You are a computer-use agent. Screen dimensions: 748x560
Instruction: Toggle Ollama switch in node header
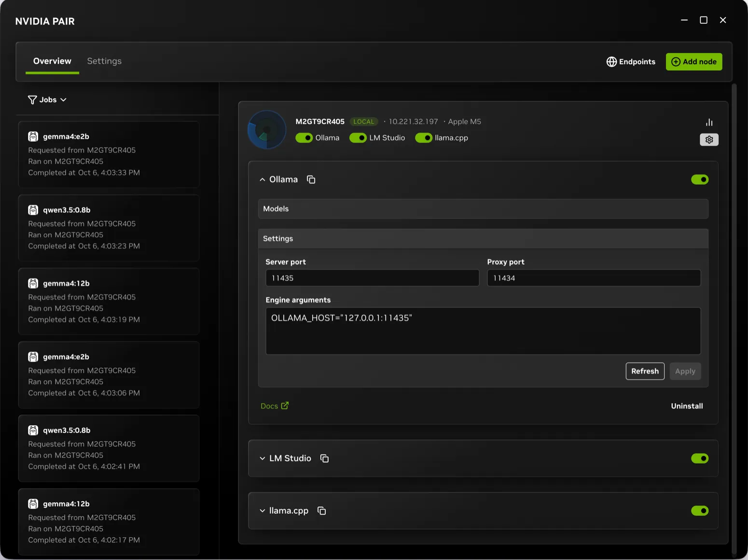click(x=304, y=138)
